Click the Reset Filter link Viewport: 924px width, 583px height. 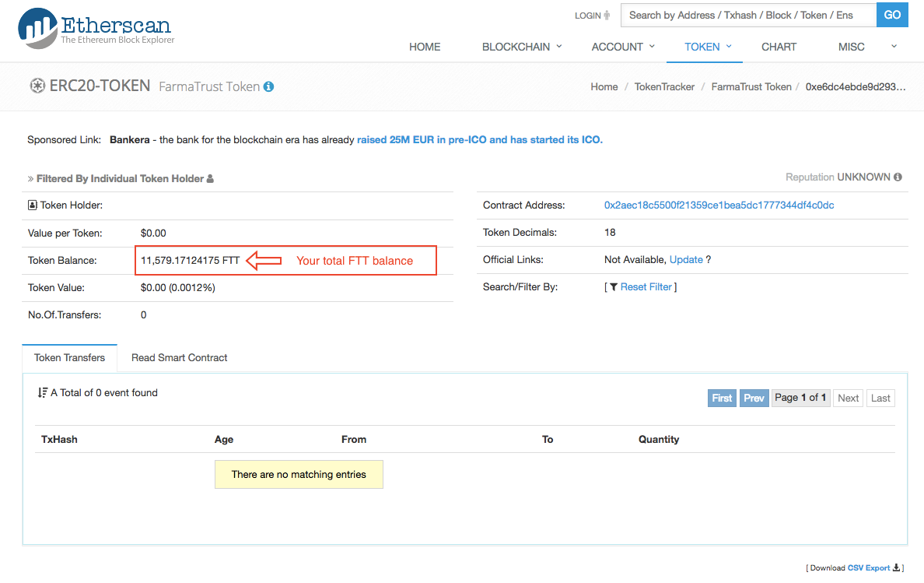646,287
